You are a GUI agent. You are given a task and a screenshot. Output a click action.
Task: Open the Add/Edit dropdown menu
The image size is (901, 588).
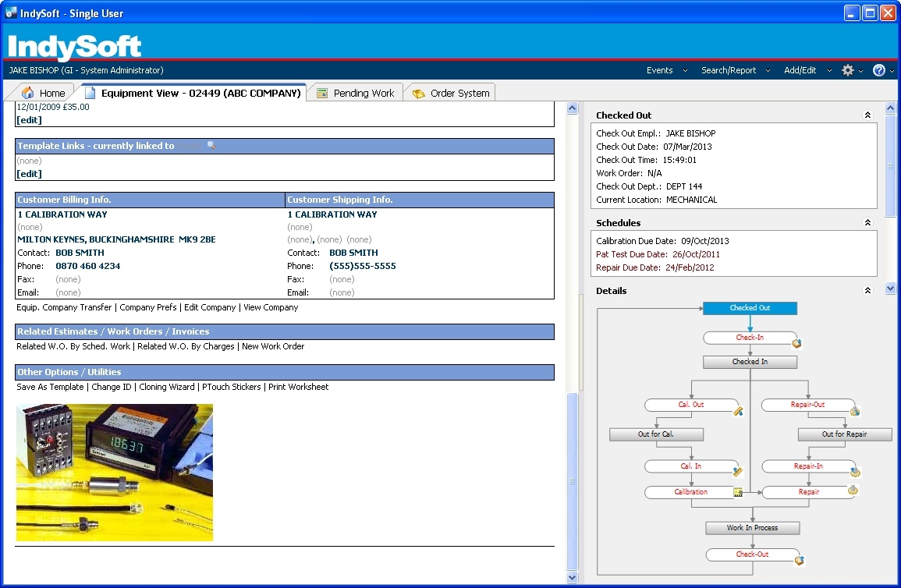pos(800,70)
